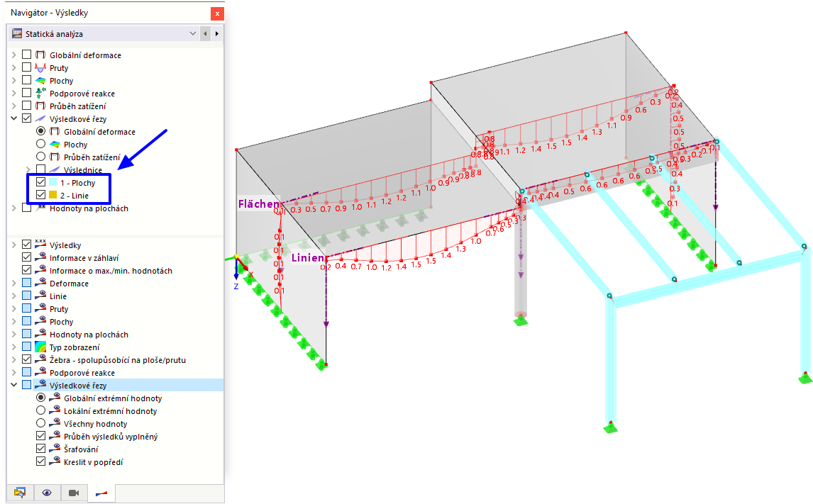Click the Deformace display icon

point(40,283)
